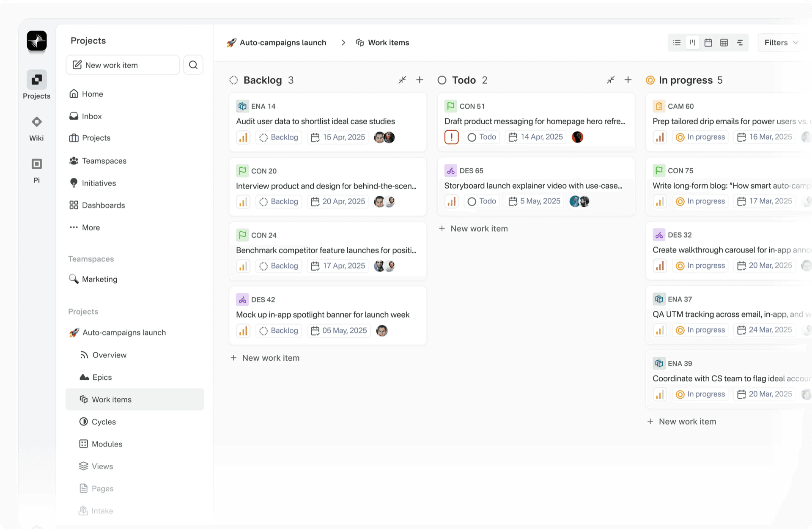Open Dashboards in sidebar
812x529 pixels.
[x=97, y=205]
